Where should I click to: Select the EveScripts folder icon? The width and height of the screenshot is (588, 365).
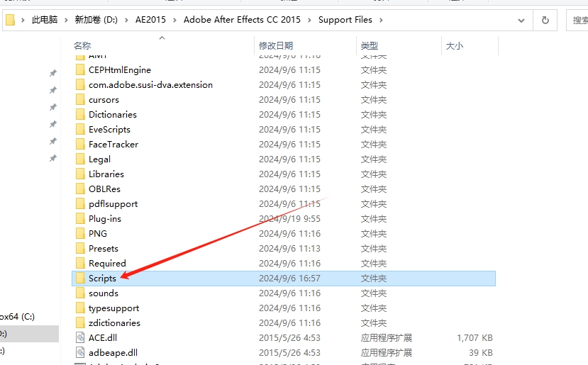click(x=80, y=129)
